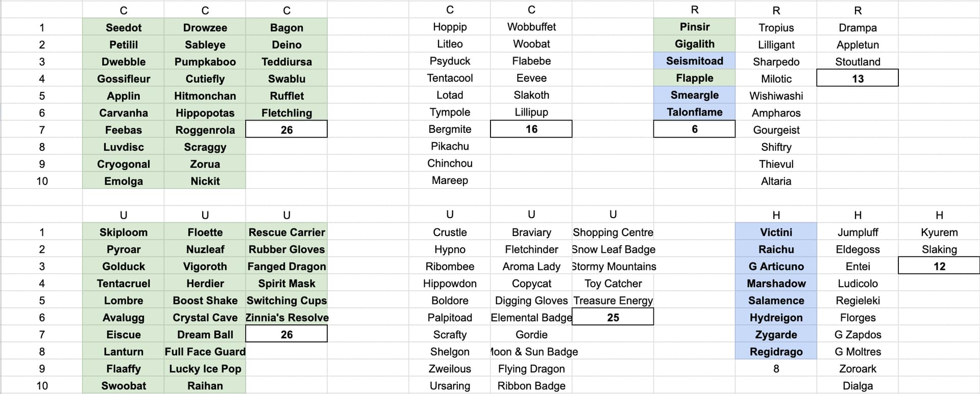Click the Kyurem cell

[x=939, y=232]
